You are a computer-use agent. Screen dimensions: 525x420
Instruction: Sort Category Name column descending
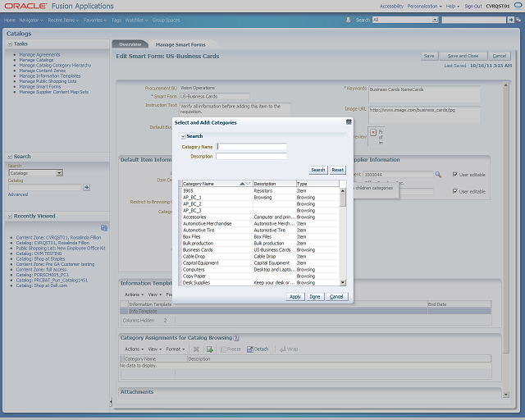(248, 184)
